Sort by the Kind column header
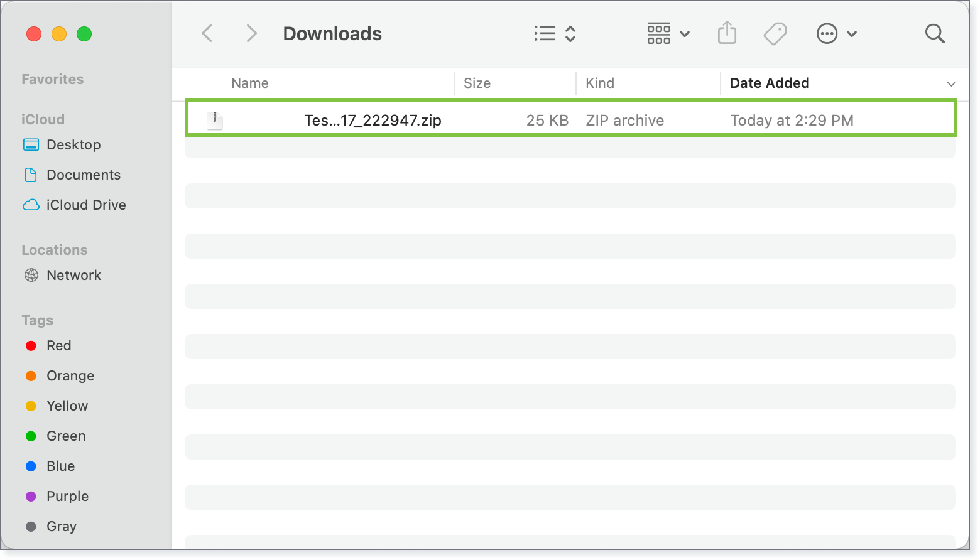980x560 pixels. [x=600, y=83]
